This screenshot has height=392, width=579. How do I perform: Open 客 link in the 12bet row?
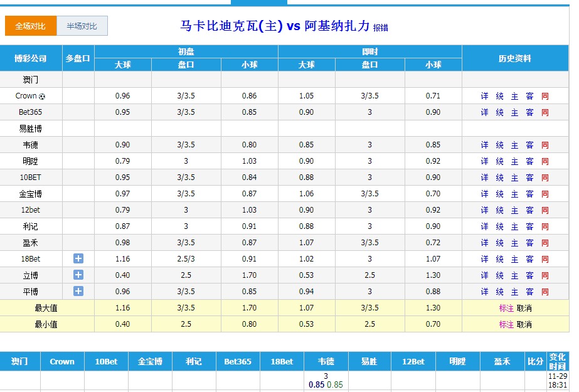530,209
